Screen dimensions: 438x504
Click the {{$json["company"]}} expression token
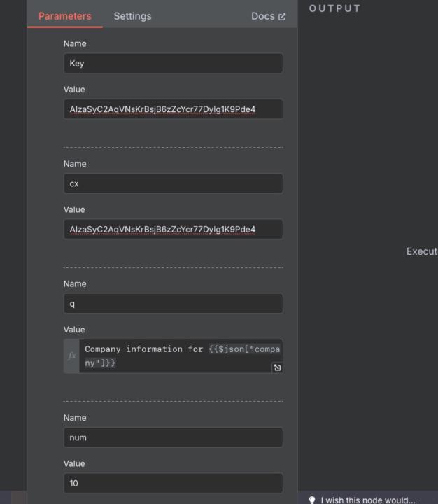click(x=243, y=349)
